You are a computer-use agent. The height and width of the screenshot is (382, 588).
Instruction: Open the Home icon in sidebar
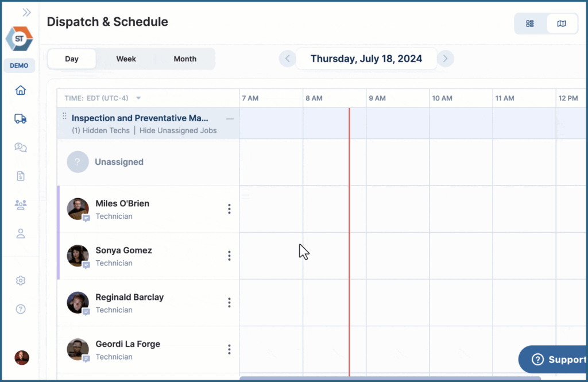(x=21, y=90)
